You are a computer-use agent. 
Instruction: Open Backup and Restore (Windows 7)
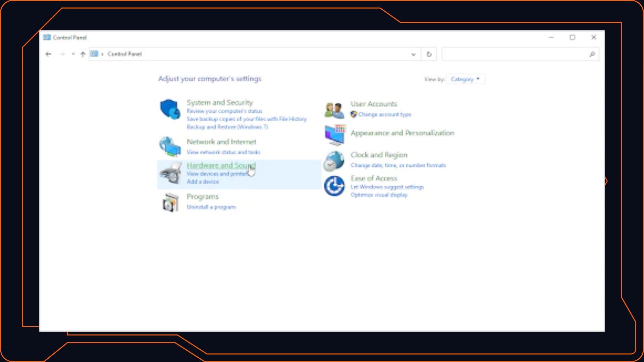[x=227, y=127]
